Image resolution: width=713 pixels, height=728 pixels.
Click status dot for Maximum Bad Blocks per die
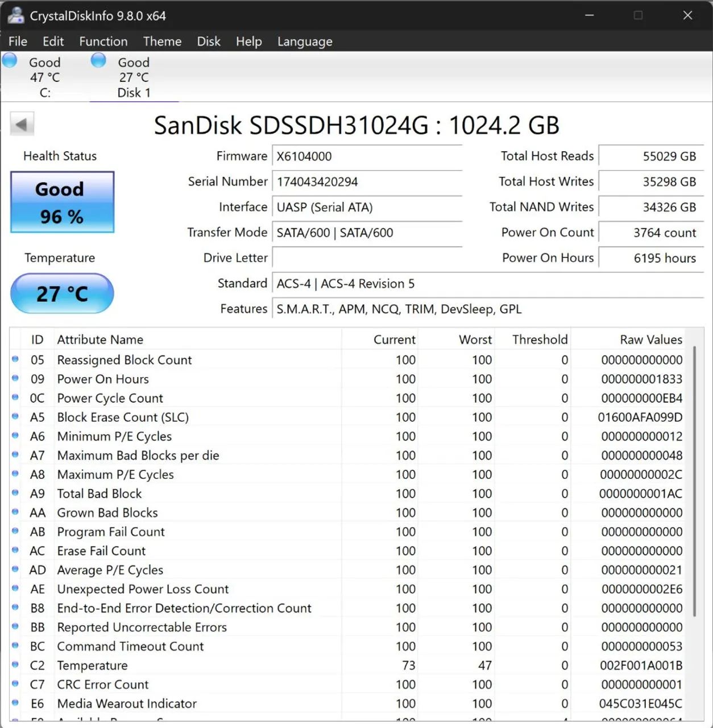pyautogui.click(x=15, y=454)
